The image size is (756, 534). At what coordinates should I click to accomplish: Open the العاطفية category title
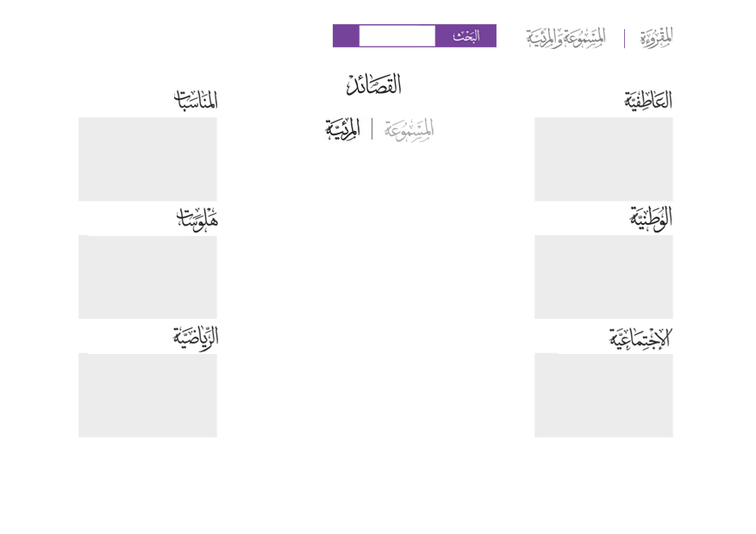pyautogui.click(x=647, y=101)
